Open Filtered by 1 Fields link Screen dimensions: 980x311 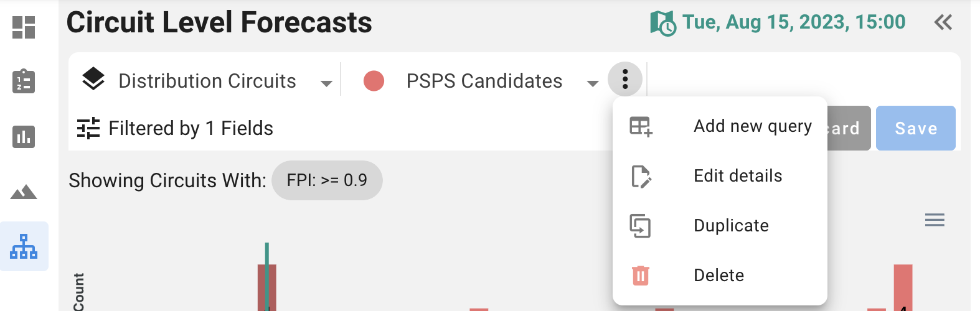coord(191,128)
